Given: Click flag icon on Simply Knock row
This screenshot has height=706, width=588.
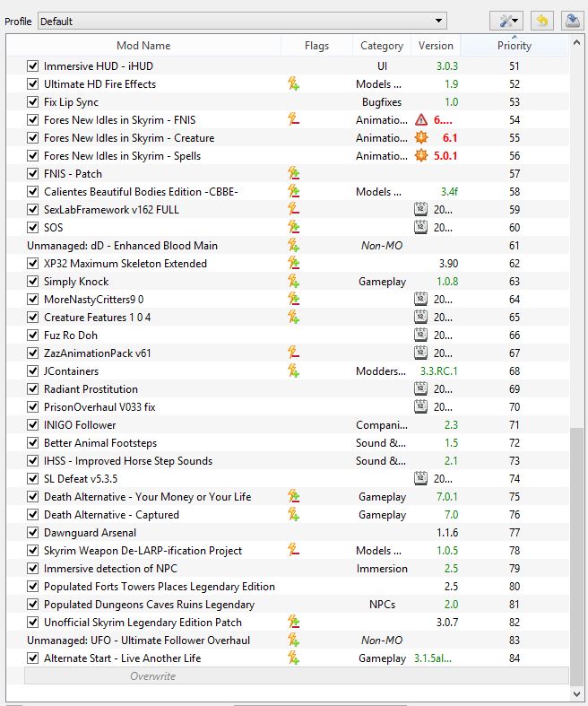Looking at the screenshot, I should 293,282.
